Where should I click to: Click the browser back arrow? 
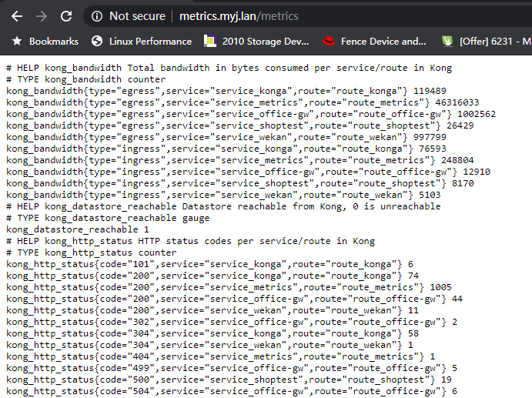click(x=16, y=16)
